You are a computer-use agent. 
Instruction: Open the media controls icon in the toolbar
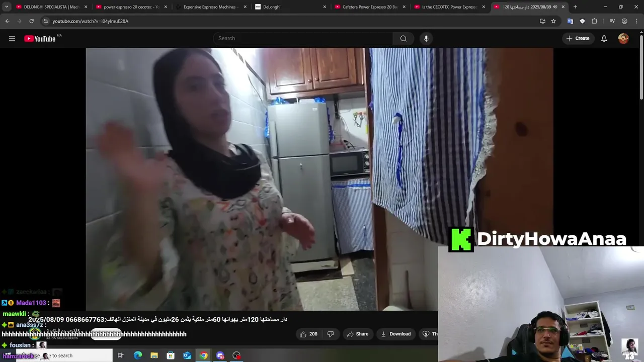612,21
